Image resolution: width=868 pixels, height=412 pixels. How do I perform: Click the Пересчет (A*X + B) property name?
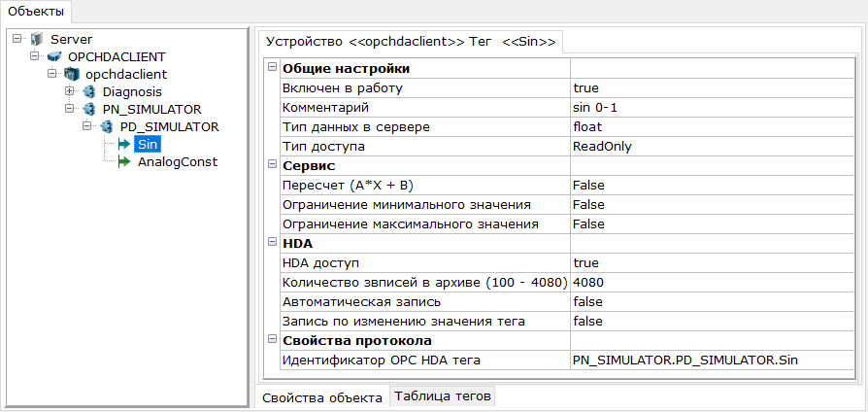tap(349, 185)
